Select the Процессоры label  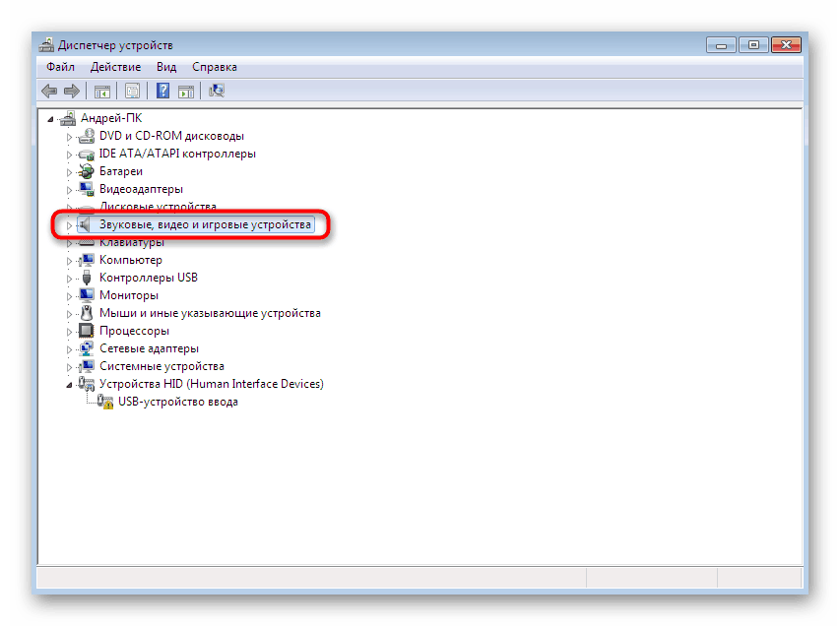click(x=134, y=331)
